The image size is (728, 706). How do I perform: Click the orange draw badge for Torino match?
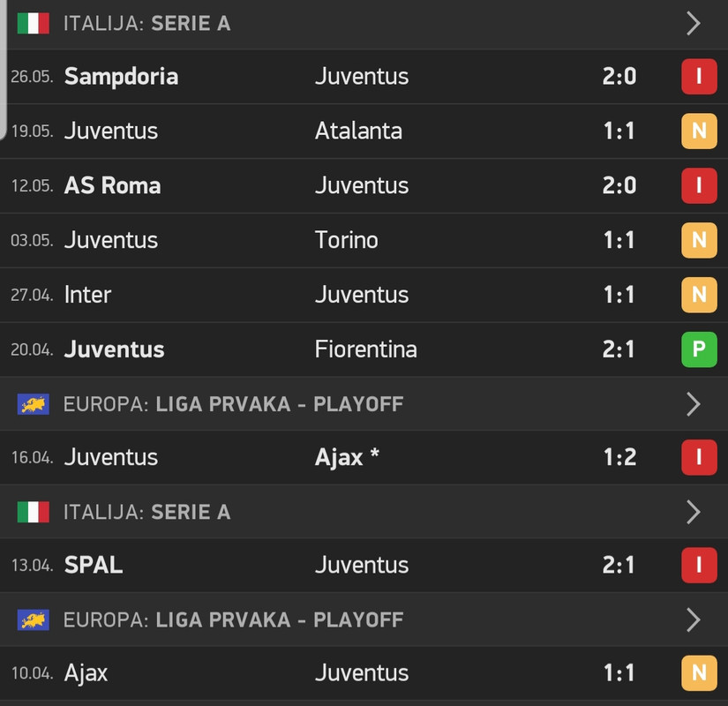point(699,240)
